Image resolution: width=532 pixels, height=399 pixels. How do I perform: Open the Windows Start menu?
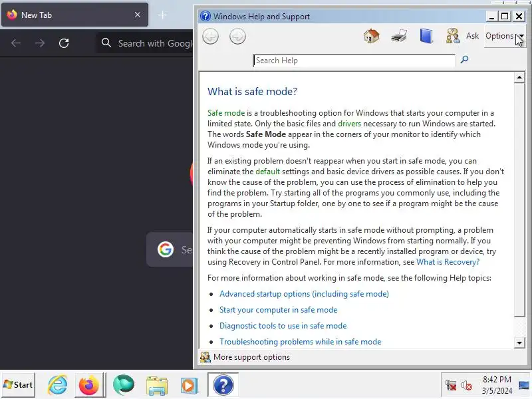(18, 385)
